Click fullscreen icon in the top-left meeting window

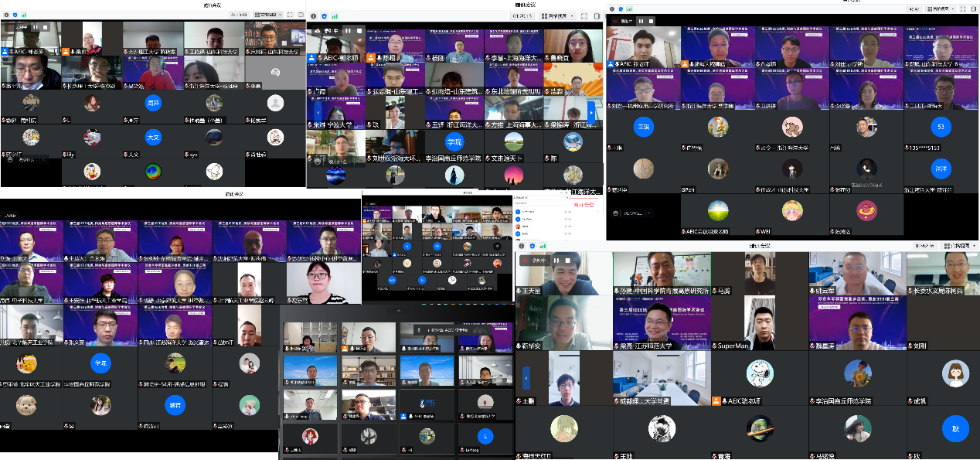pyautogui.click(x=289, y=15)
